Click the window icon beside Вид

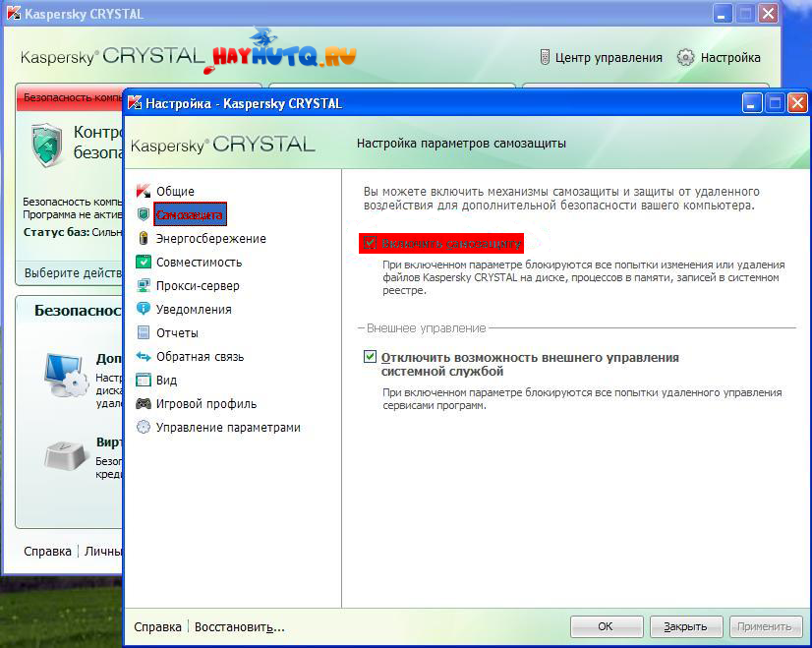(x=144, y=380)
